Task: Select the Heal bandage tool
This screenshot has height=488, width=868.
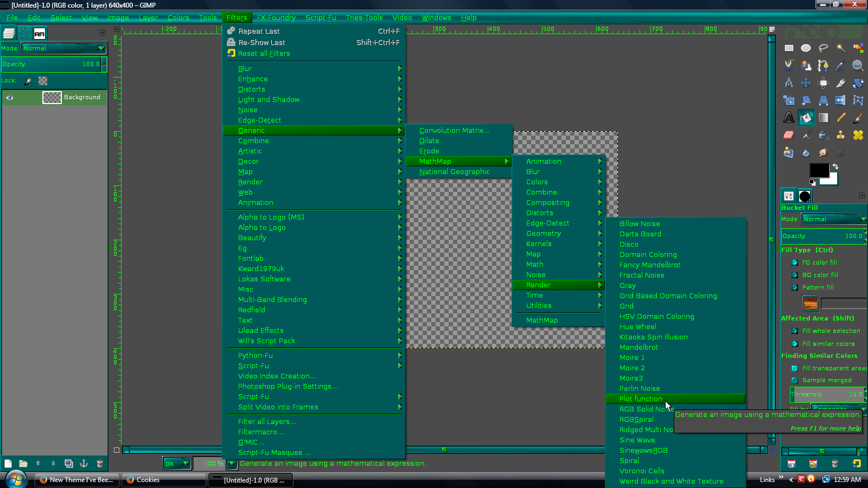Action: (x=858, y=135)
